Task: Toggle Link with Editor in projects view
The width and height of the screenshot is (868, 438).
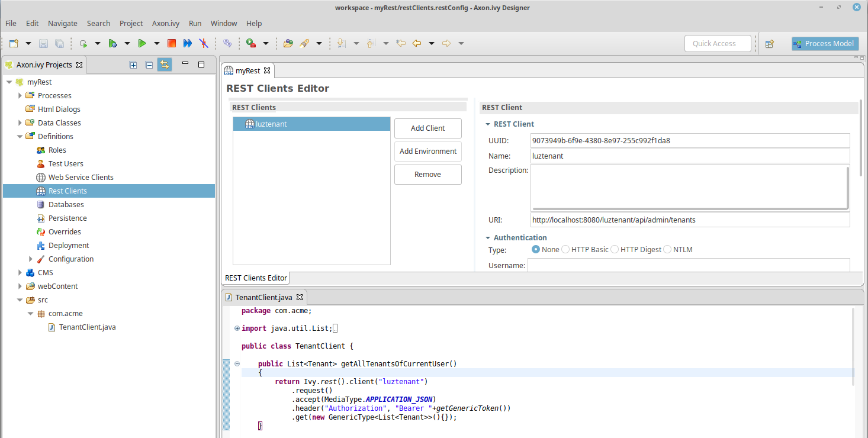Action: [x=165, y=65]
